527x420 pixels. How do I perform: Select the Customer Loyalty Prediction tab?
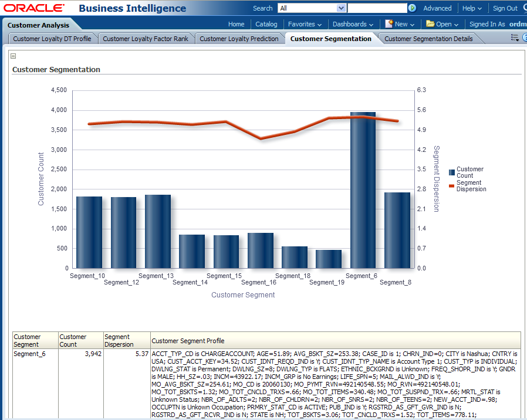[x=239, y=39]
